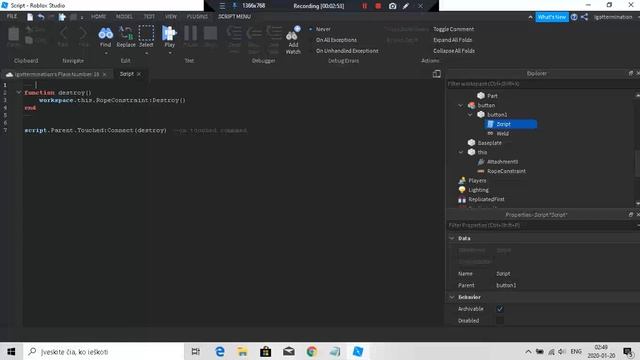Image resolution: width=640 pixels, height=360 pixels.
Task: Click Toggle Comment action
Action: click(453, 29)
